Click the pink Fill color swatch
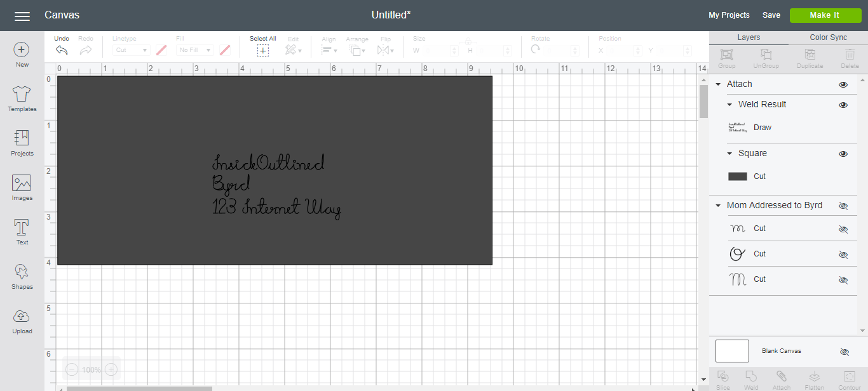Viewport: 868px width, 391px height. click(x=225, y=50)
